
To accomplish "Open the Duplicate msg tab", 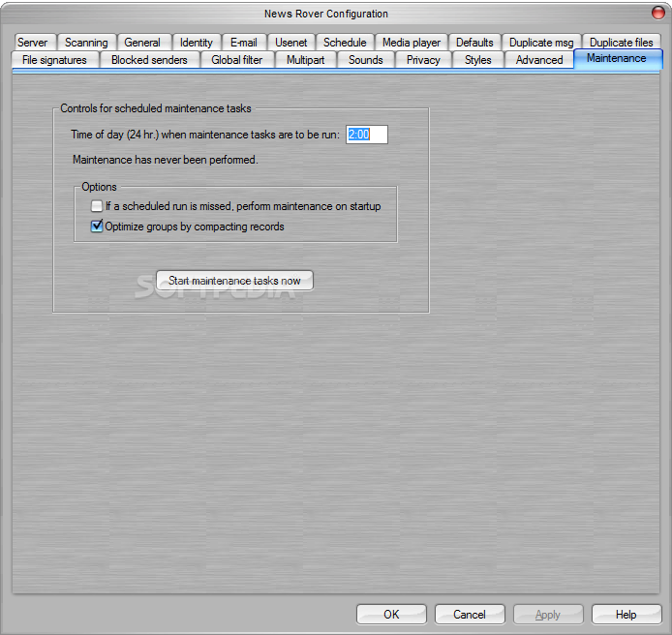I will point(541,43).
